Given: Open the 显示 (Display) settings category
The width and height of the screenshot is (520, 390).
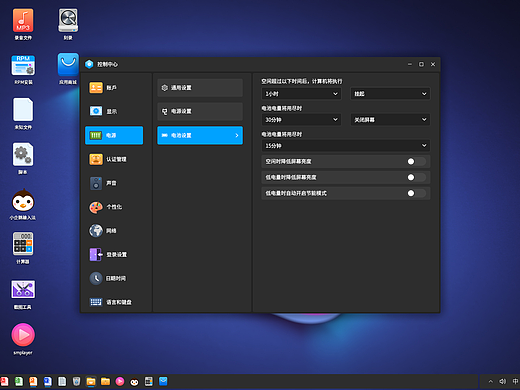Looking at the screenshot, I should pyautogui.click(x=114, y=111).
